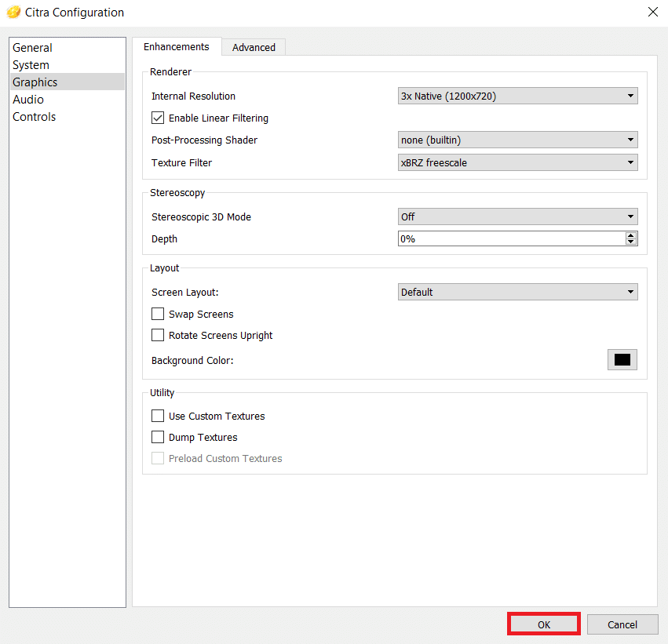The image size is (668, 644).
Task: Disable the Enable Linear Filtering checkbox
Action: pos(158,118)
